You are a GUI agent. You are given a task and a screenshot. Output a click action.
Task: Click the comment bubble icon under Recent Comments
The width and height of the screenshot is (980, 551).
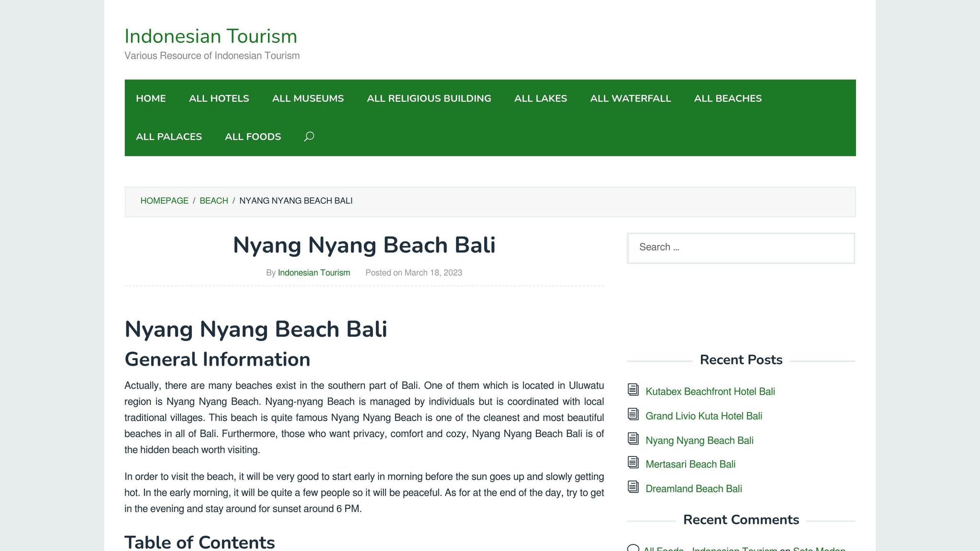(x=634, y=549)
